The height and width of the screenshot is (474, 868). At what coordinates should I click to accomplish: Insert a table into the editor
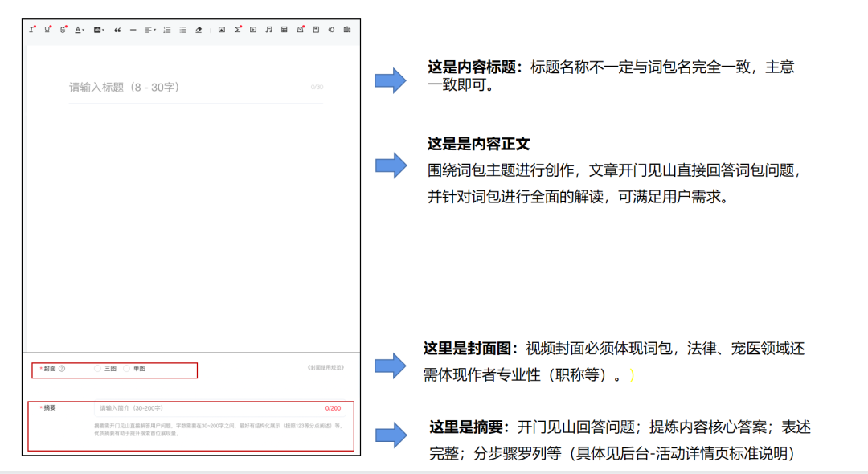pos(285,30)
